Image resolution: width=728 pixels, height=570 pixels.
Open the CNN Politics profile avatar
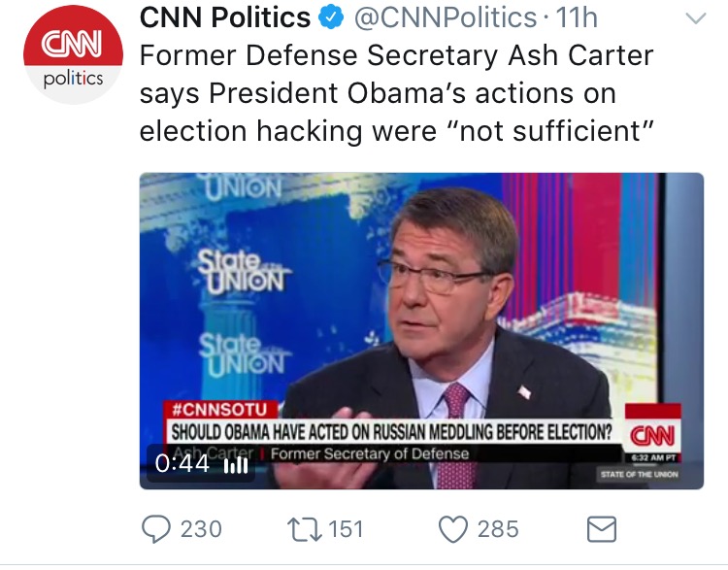pyautogui.click(x=74, y=54)
